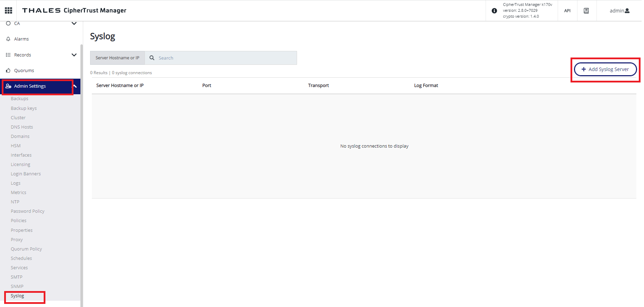
Task: Collapse the Admin Settings section
Action: [75, 86]
